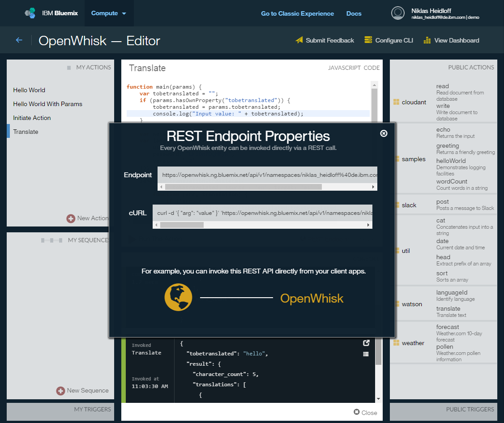Click the samples package label
Image resolution: width=504 pixels, height=423 pixels.
tap(414, 159)
